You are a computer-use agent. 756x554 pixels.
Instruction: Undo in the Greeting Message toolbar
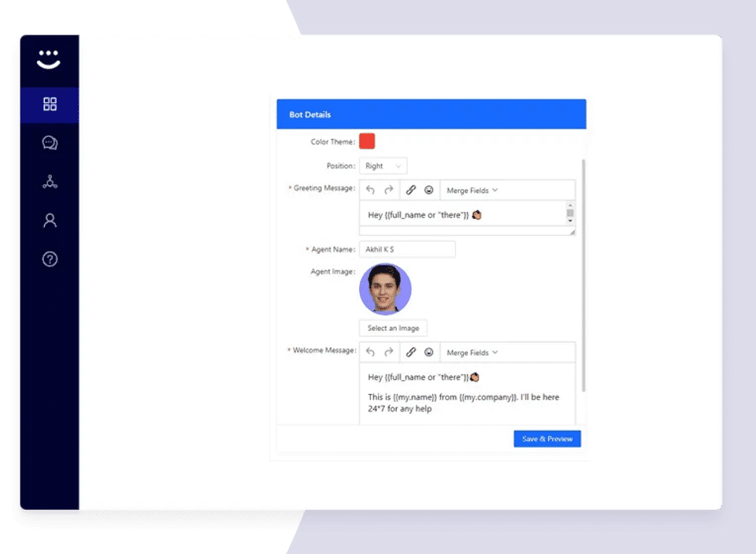[x=370, y=190]
